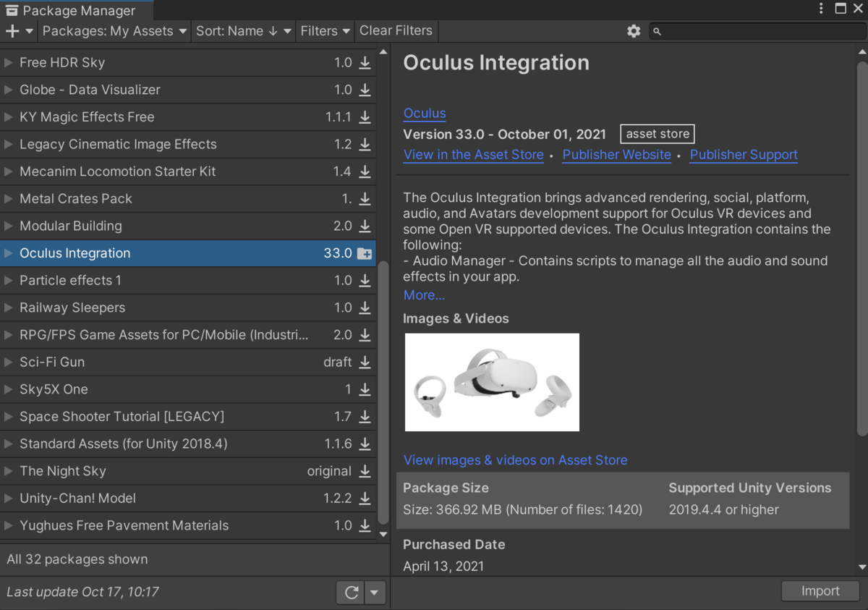
Task: Open Packages: My Assets dropdown
Action: [114, 31]
